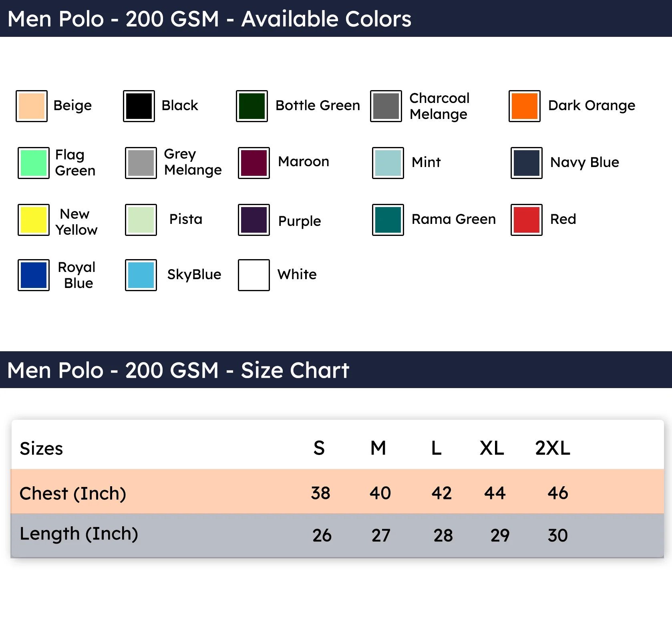Pick the Flag Green color square
This screenshot has height=628, width=672.
click(34, 163)
